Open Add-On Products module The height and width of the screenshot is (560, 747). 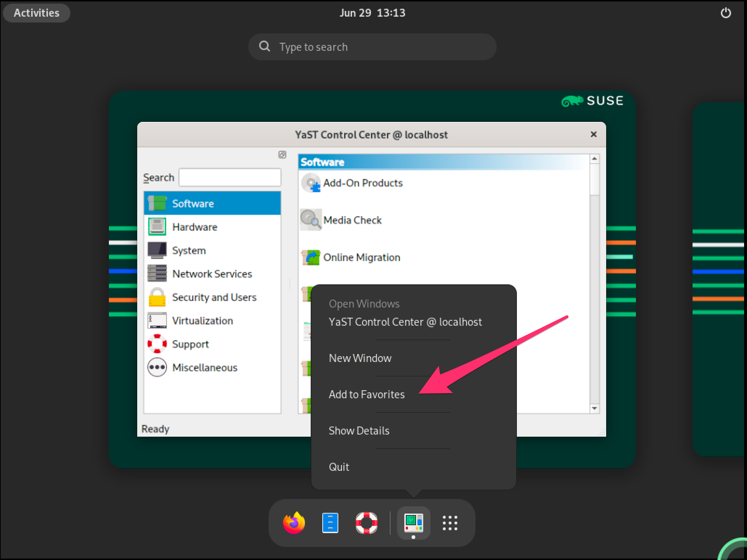pyautogui.click(x=363, y=183)
